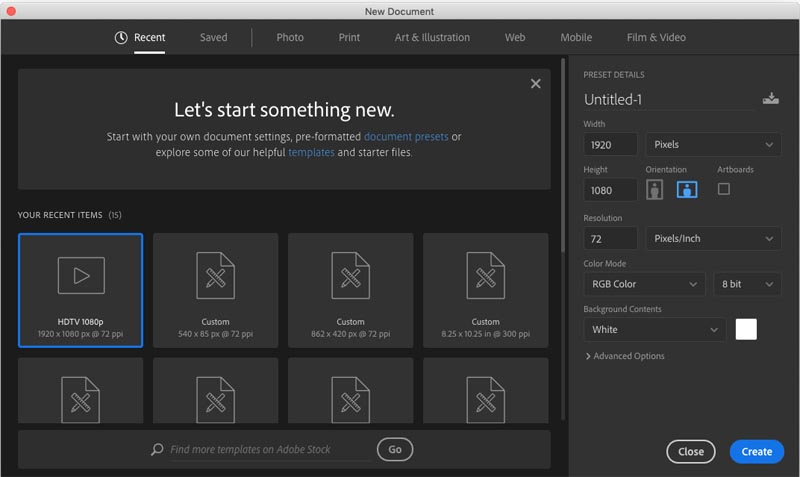This screenshot has height=477, width=800.
Task: Open the templates link
Action: [x=311, y=153]
